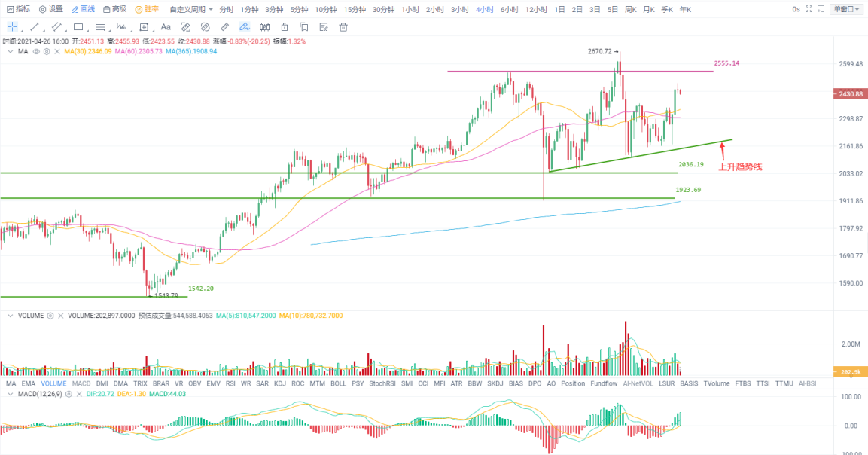The width and height of the screenshot is (868, 455).
Task: Switch to the 周K timeframe
Action: coord(631,10)
